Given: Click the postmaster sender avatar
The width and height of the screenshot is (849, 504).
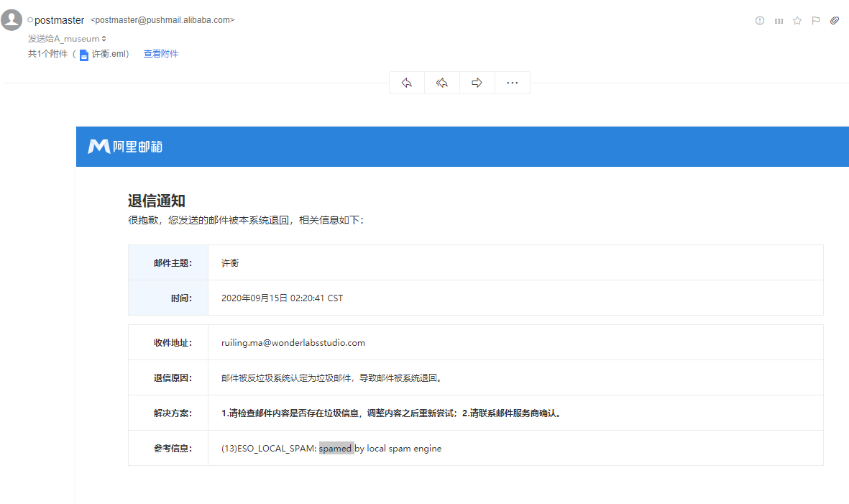Looking at the screenshot, I should (12, 20).
